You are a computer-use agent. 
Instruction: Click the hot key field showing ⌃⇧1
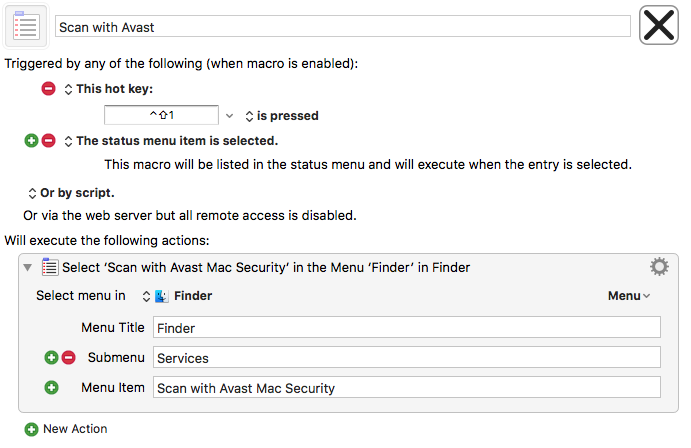click(161, 115)
